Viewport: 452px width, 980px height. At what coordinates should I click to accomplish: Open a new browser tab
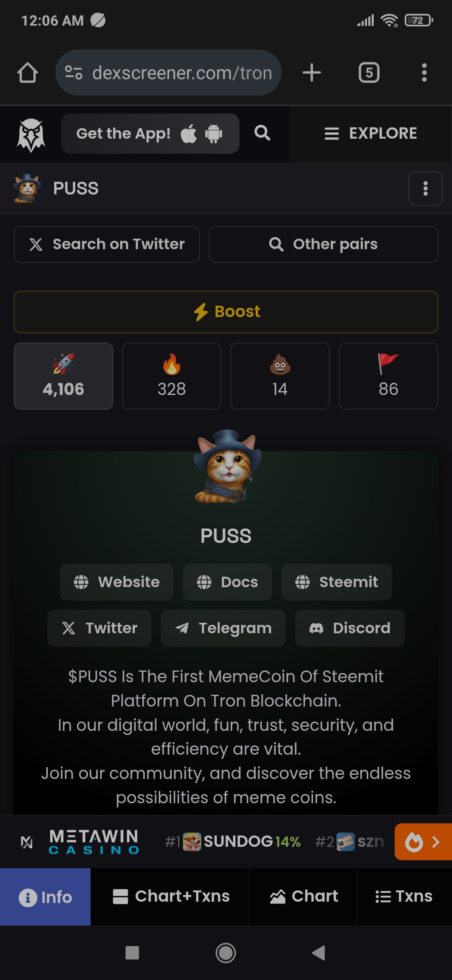click(x=312, y=72)
